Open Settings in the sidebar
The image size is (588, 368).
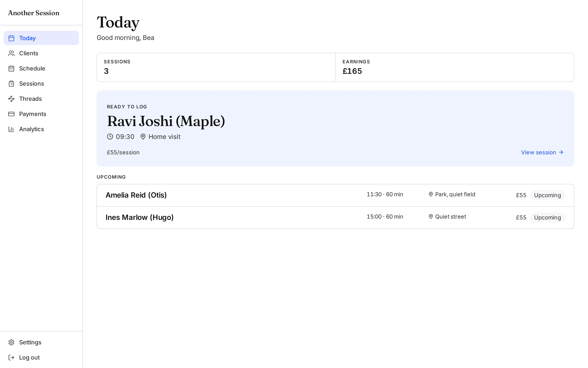(41, 342)
